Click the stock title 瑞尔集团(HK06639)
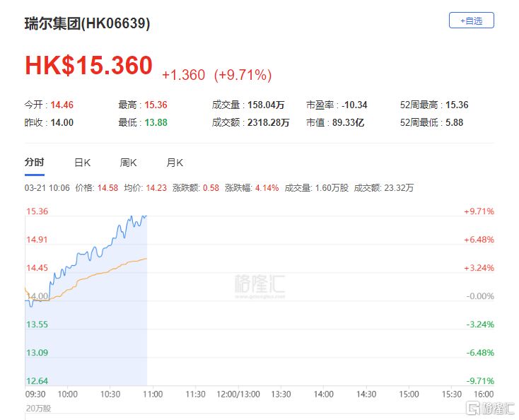 point(88,23)
